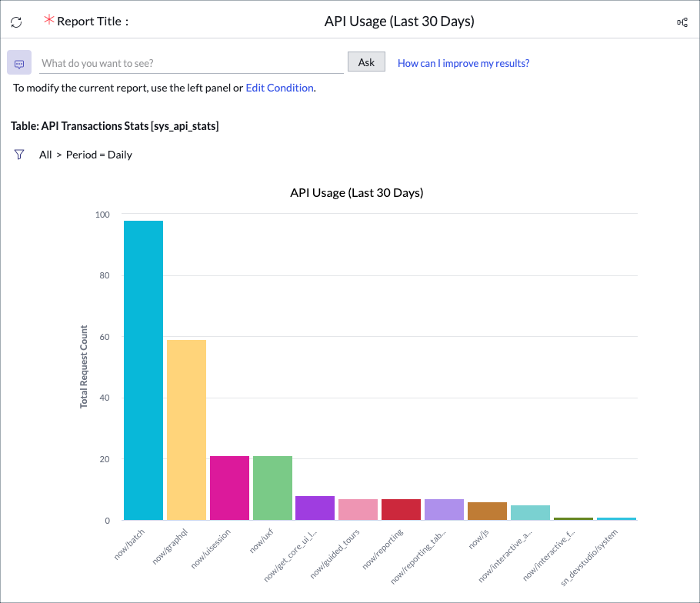Click the yellow now/graphql bar
Image resolution: width=700 pixels, height=603 pixels.
coord(185,427)
